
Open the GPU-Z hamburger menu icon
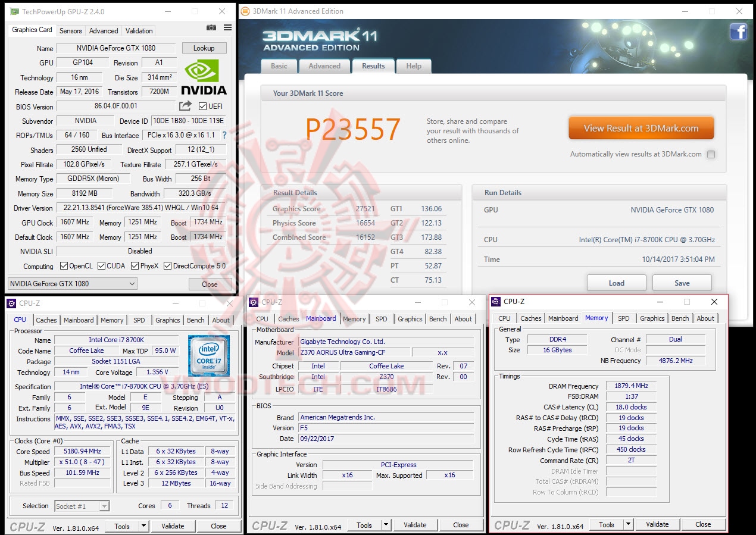[x=227, y=27]
